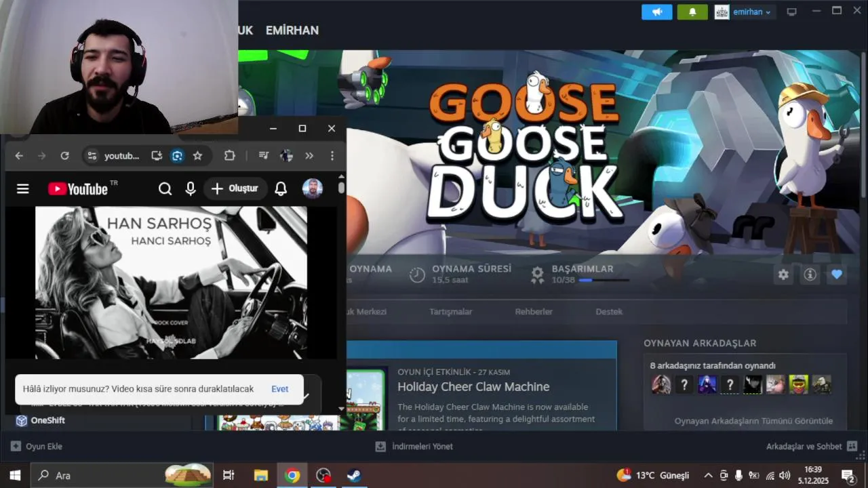This screenshot has width=868, height=488.
Task: Open Google Lens search icon in Chrome
Action: [x=177, y=156]
